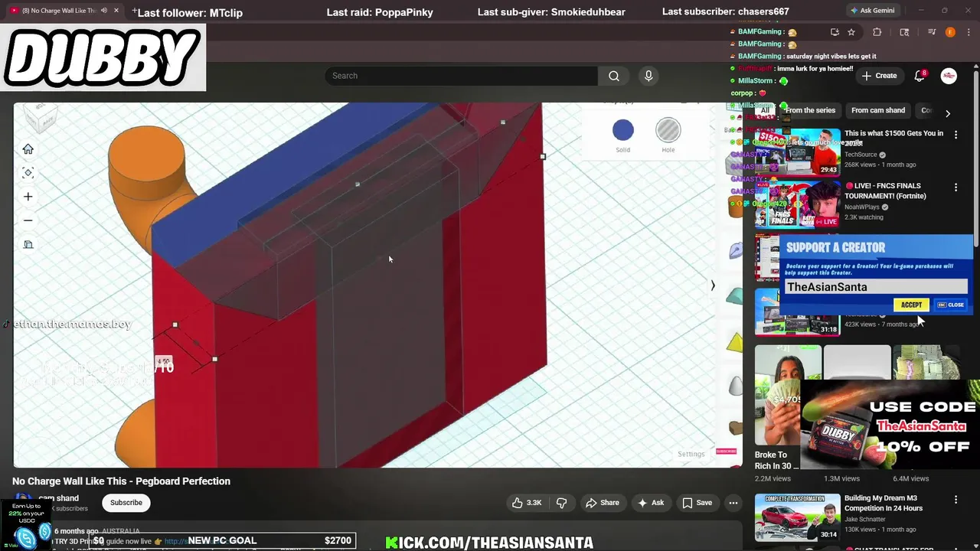
Task: Dislike the video with thumbs down
Action: [561, 503]
